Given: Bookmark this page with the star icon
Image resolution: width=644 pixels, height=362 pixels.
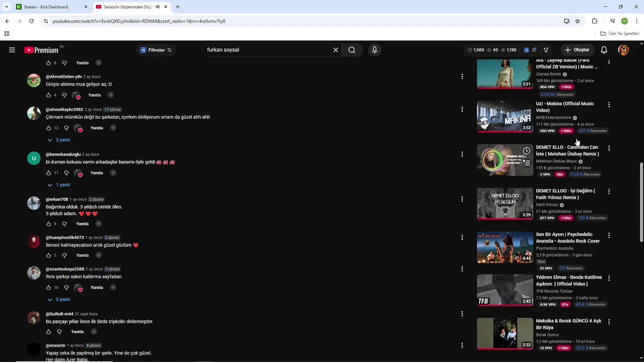Looking at the screenshot, I should click(x=578, y=21).
